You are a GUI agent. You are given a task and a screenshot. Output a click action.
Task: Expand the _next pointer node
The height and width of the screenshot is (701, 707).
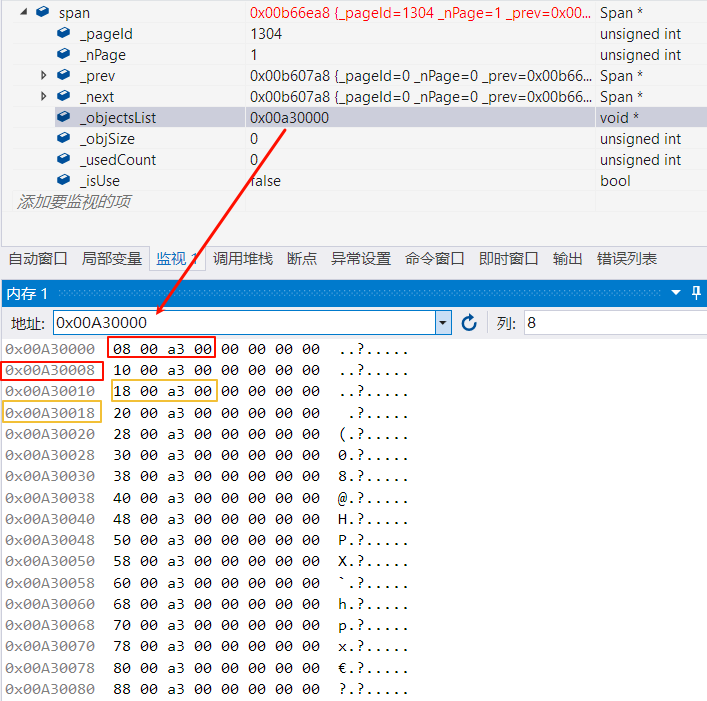point(43,97)
